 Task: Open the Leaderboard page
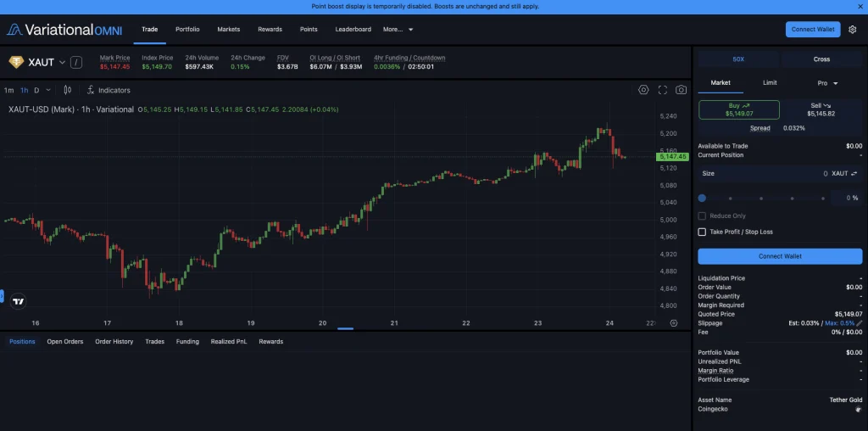353,30
